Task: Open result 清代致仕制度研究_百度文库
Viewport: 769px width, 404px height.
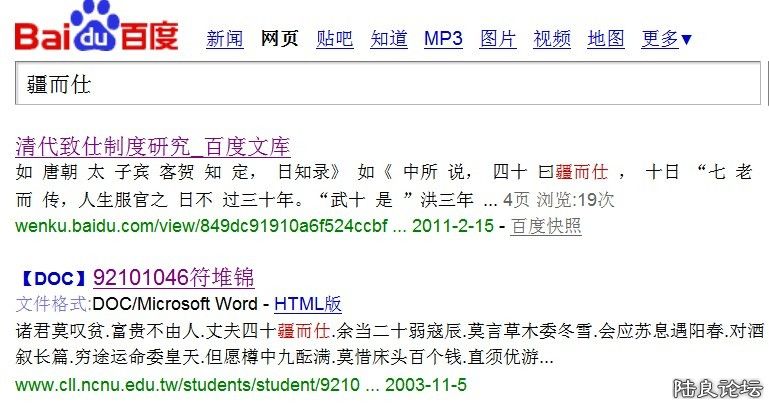Action: coord(153,147)
